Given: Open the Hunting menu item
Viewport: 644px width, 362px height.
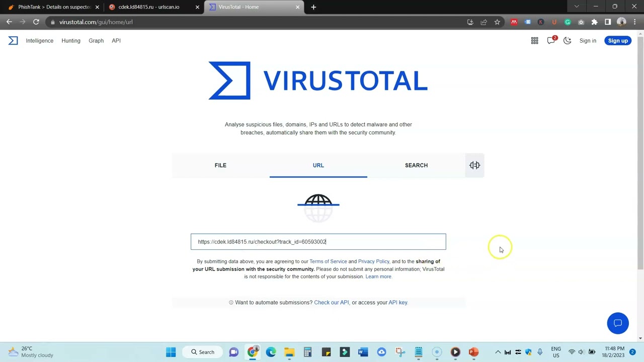Looking at the screenshot, I should [x=71, y=41].
